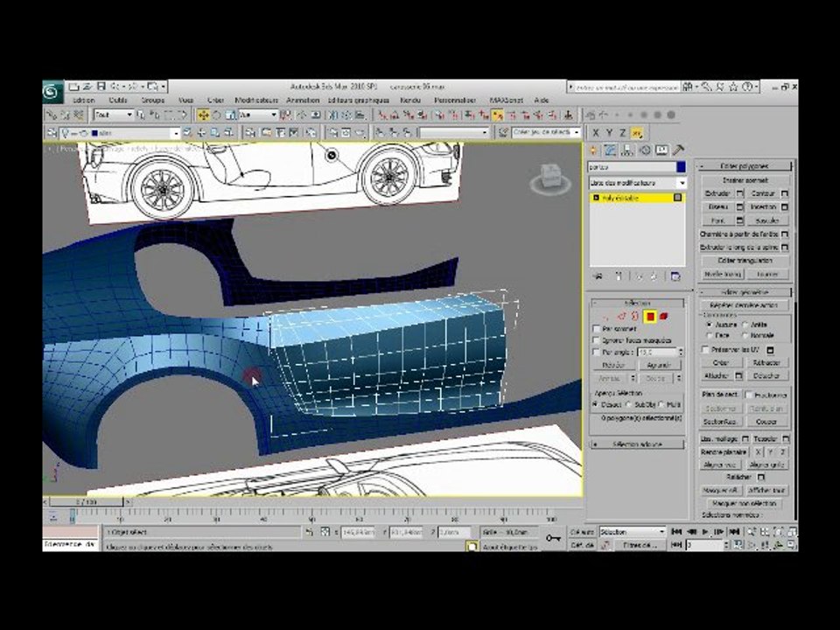Click the Save file icon in the title bar
Screen dimensions: 840x630
(x=101, y=86)
